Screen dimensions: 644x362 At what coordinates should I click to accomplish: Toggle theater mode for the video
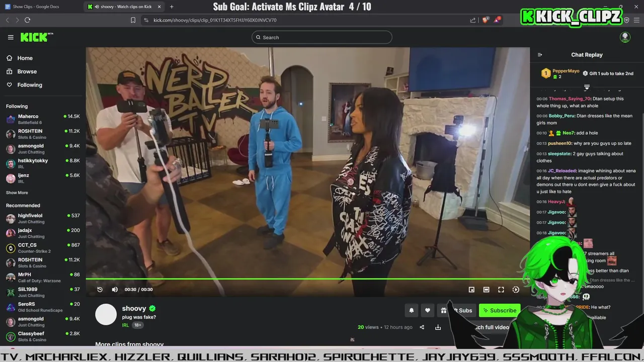(x=486, y=290)
